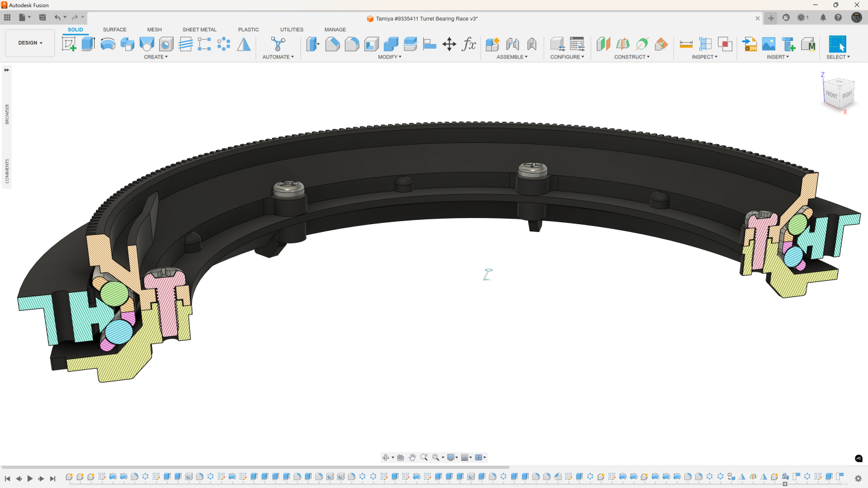Expand the CREATE menu
Screen dimensions: 868x488
coord(156,57)
